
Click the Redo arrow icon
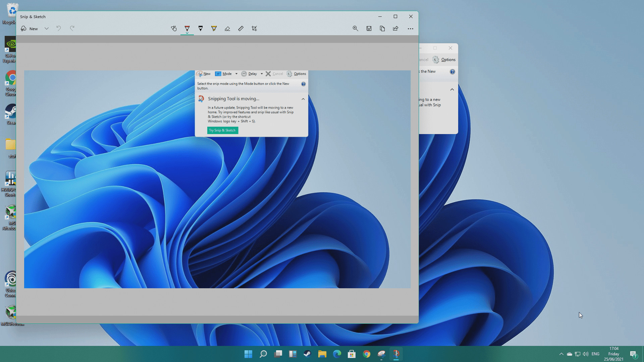tap(72, 28)
